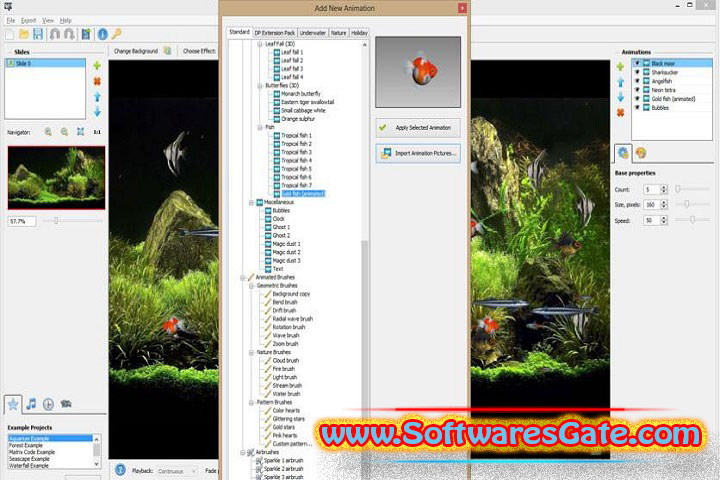
Task: Add an animation with the green plus
Action: click(620, 67)
